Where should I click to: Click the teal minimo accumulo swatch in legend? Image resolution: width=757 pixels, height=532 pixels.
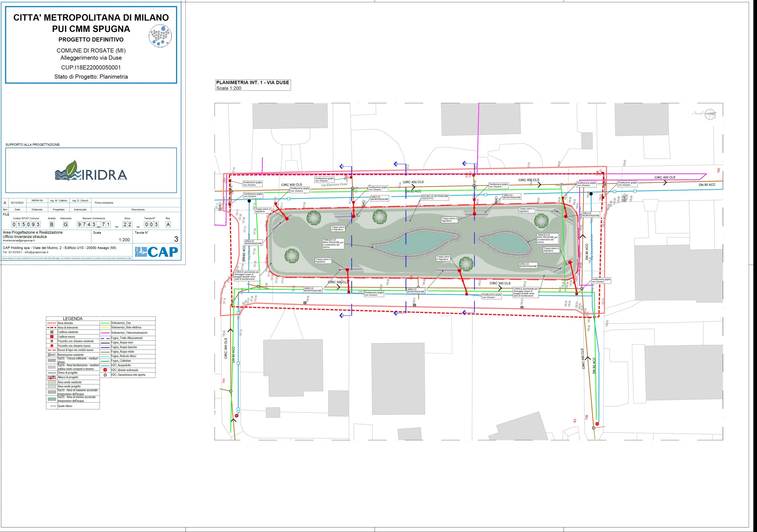[52, 399]
